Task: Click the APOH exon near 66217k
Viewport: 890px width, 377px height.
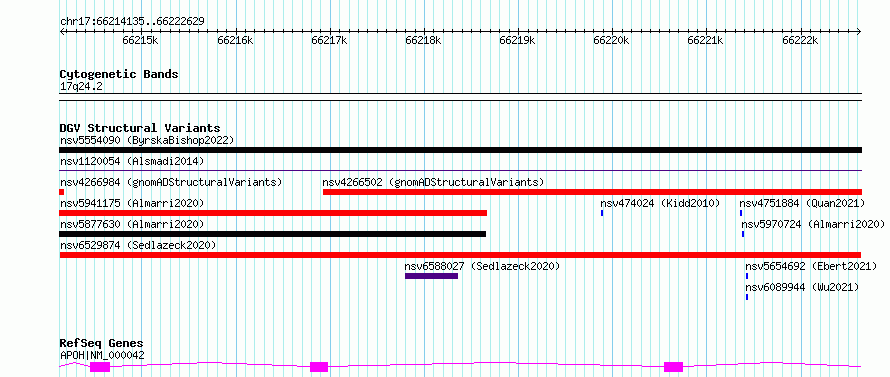Action: click(x=319, y=367)
